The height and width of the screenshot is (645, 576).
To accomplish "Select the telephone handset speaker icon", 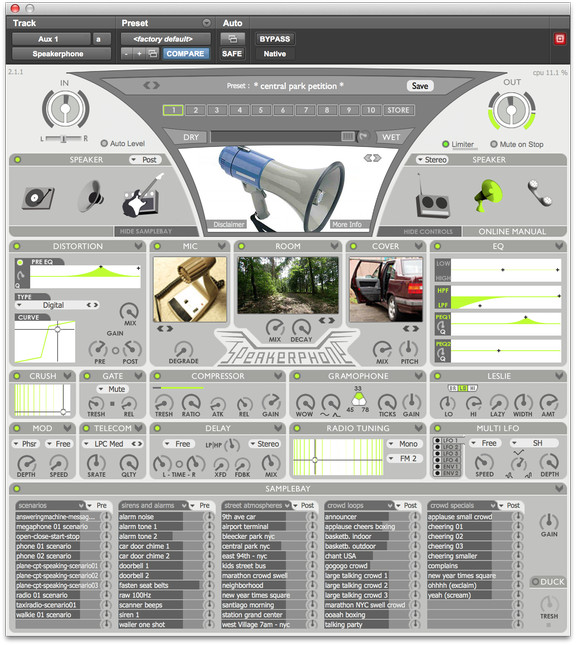I will pyautogui.click(x=540, y=193).
